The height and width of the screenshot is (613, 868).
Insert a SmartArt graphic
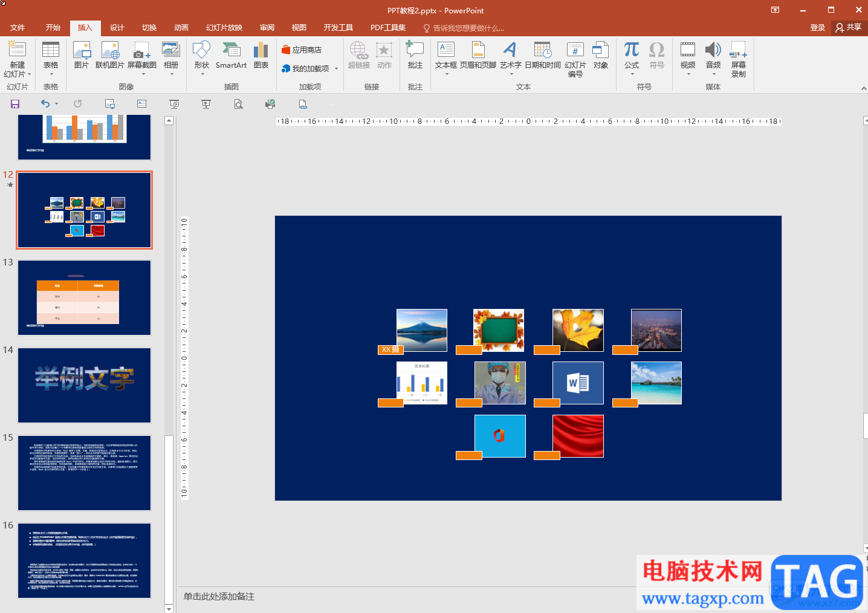(x=231, y=55)
